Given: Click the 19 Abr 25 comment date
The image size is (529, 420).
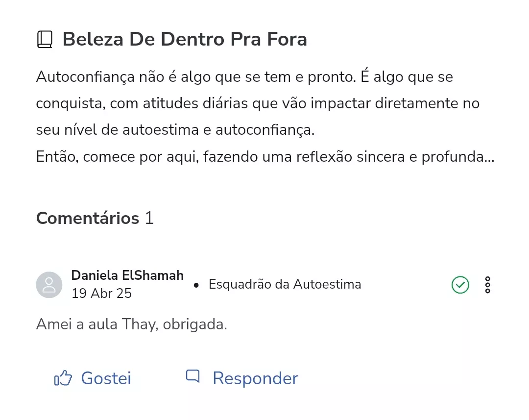Looking at the screenshot, I should [x=101, y=294].
